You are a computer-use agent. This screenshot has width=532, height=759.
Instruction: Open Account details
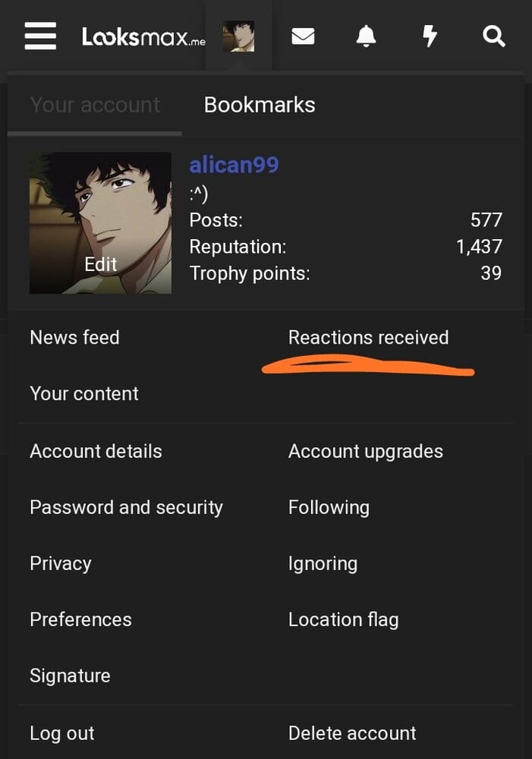coord(96,451)
